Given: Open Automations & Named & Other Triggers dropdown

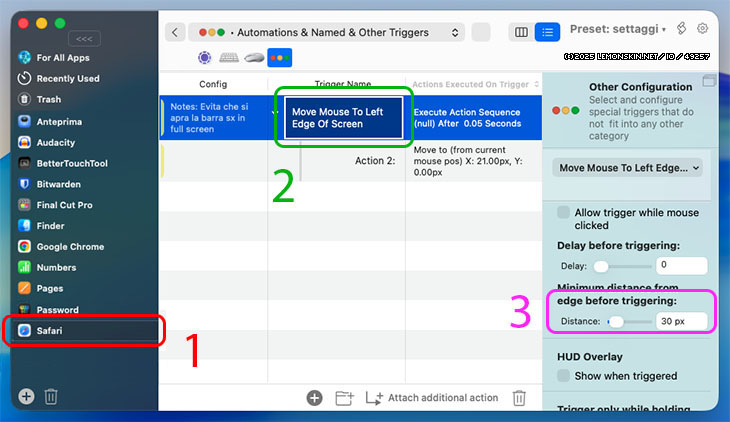Looking at the screenshot, I should [x=327, y=32].
